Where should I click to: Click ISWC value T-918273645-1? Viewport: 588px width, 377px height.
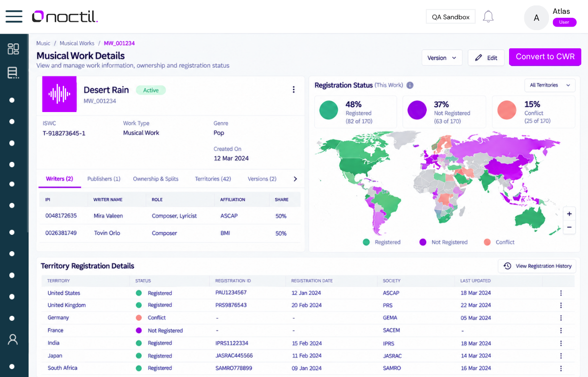64,133
